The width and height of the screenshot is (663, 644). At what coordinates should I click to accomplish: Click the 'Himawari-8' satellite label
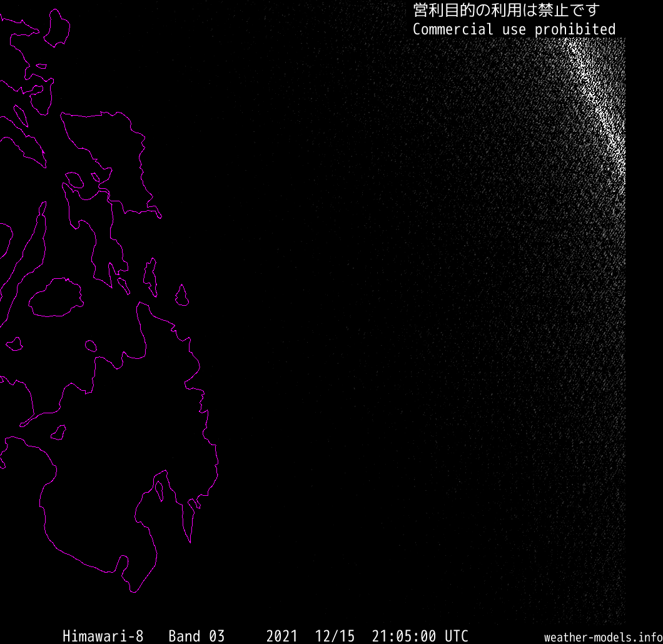pos(103,635)
